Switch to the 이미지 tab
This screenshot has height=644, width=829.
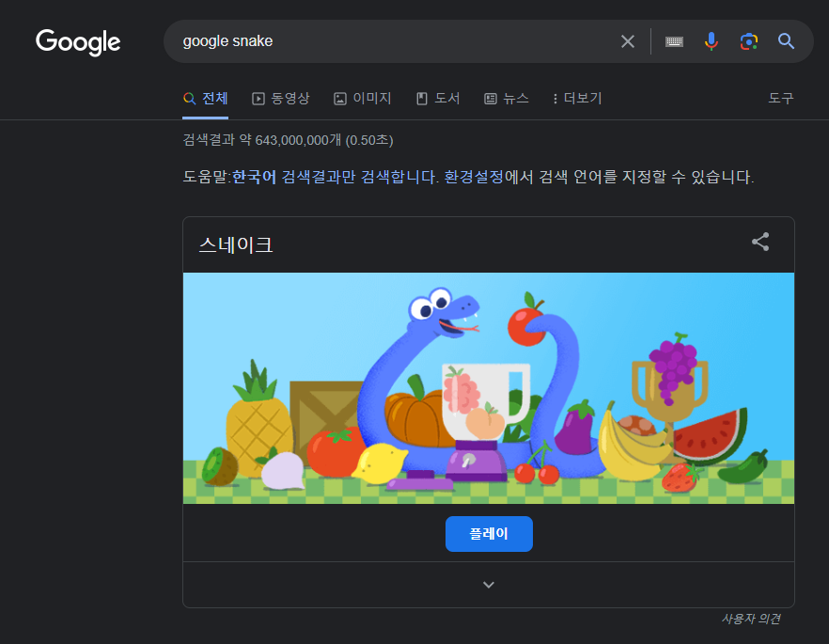coord(363,99)
